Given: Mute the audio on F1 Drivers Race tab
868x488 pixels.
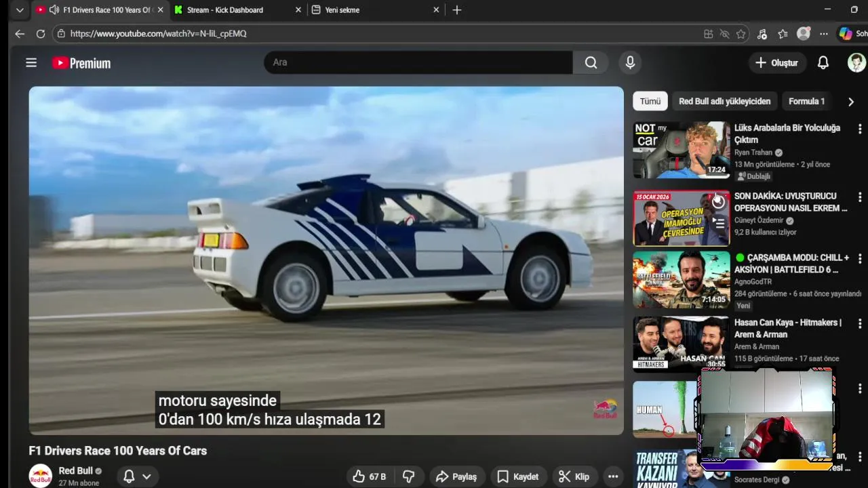Looking at the screenshot, I should [x=54, y=10].
